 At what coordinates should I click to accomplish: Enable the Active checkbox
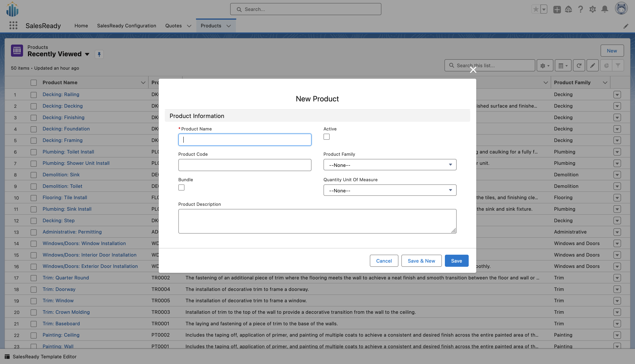tap(326, 137)
